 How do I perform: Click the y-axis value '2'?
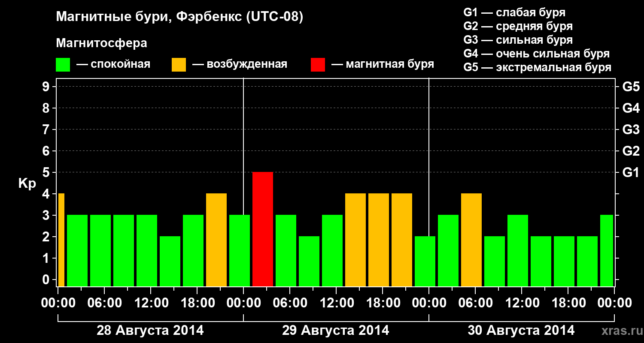[x=47, y=237]
